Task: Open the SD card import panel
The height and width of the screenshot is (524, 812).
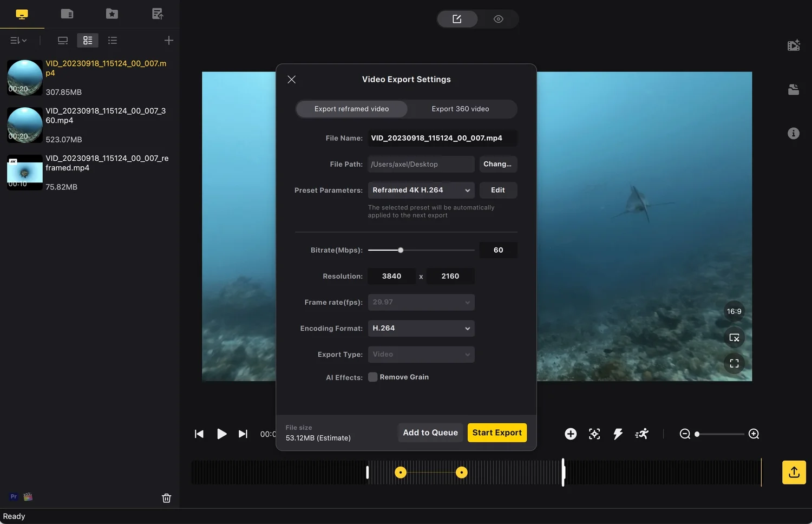Action: [x=67, y=14]
